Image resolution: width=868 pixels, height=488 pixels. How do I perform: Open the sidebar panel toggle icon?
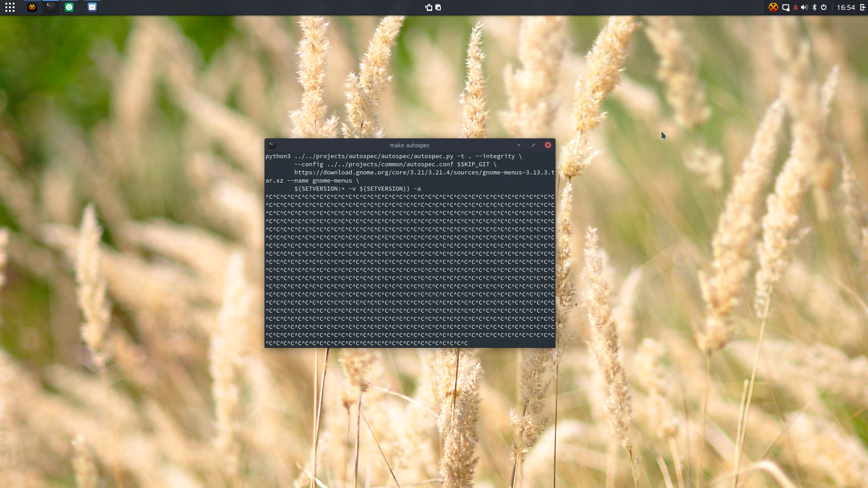(x=863, y=7)
